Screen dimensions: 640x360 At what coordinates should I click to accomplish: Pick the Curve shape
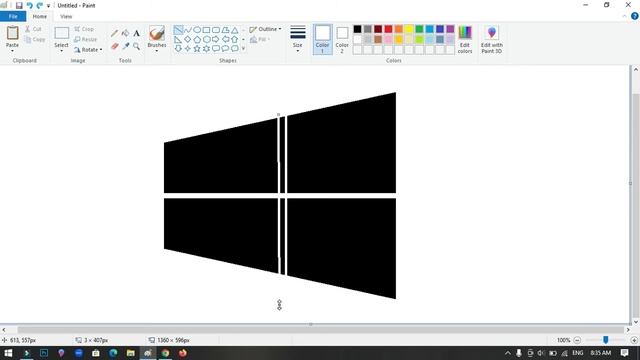pyautogui.click(x=188, y=30)
